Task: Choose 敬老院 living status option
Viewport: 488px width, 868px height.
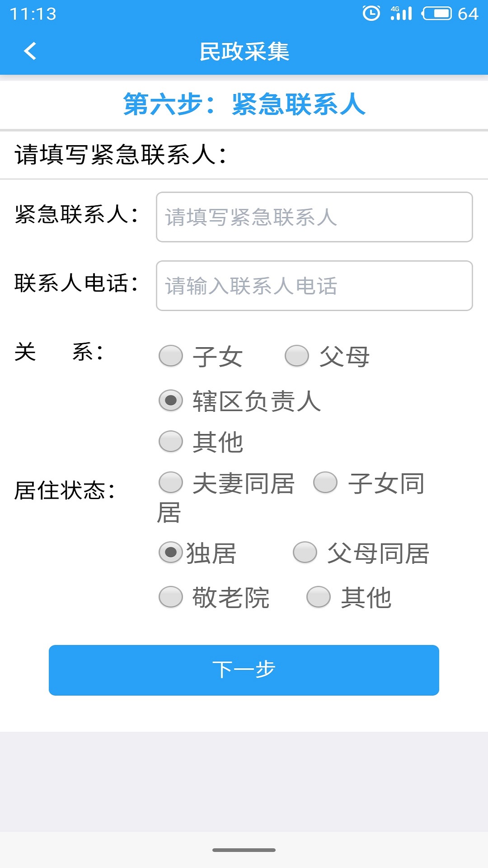Action: [x=171, y=597]
